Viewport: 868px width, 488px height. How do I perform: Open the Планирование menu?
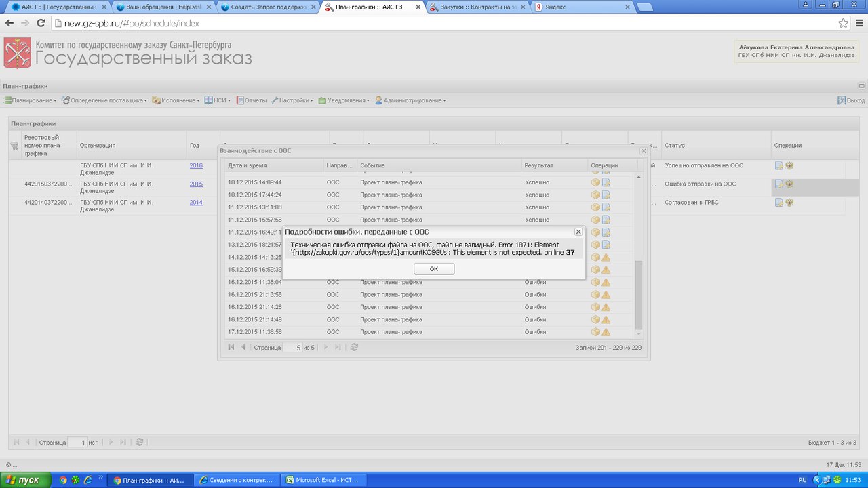[x=30, y=100]
